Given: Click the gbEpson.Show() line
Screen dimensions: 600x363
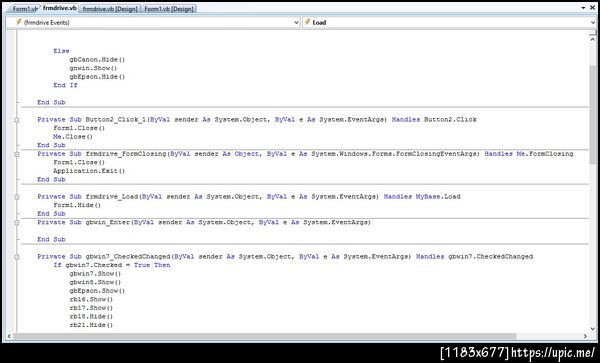Looking at the screenshot, I should pyautogui.click(x=97, y=291).
